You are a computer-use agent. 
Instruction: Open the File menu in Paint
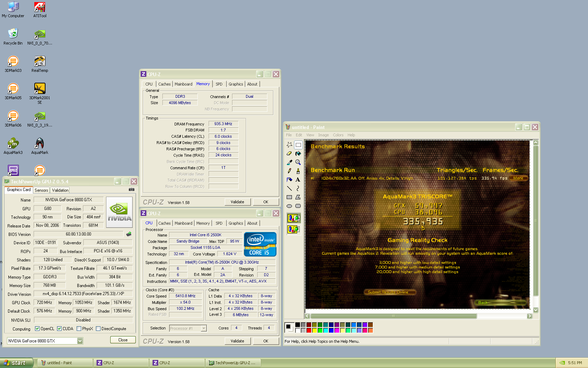(289, 135)
